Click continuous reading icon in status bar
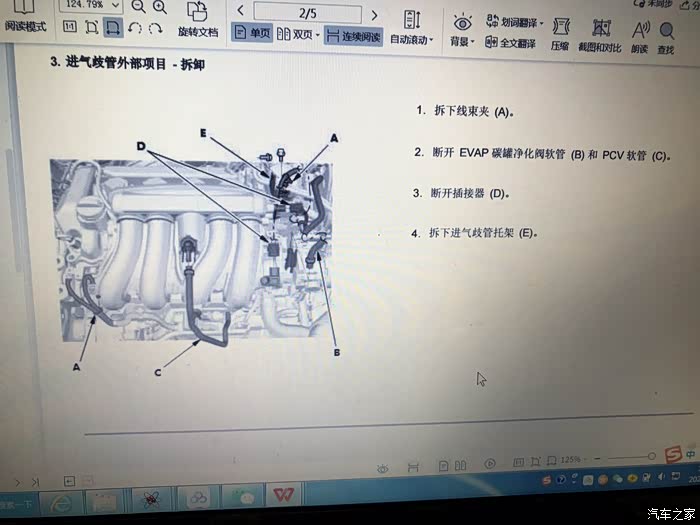 413,467
